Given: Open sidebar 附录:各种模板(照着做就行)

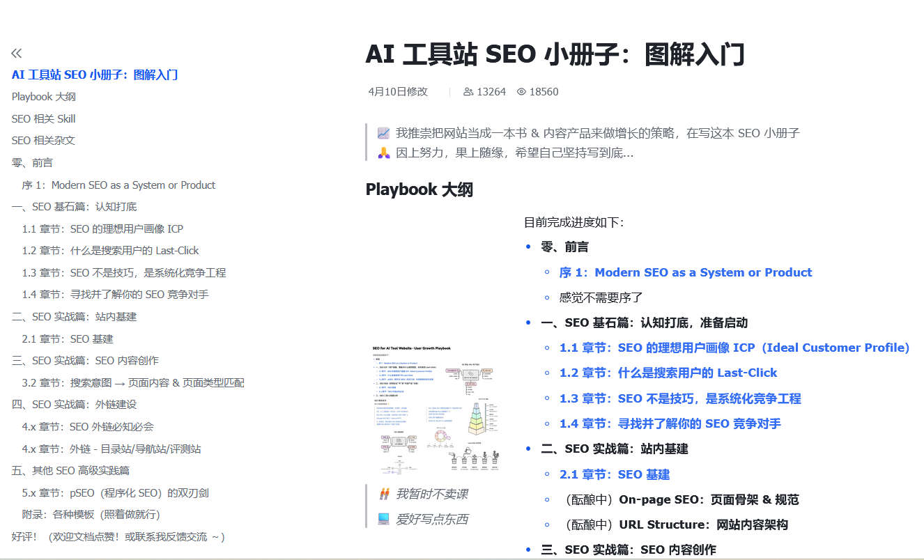Looking at the screenshot, I should click(91, 515).
